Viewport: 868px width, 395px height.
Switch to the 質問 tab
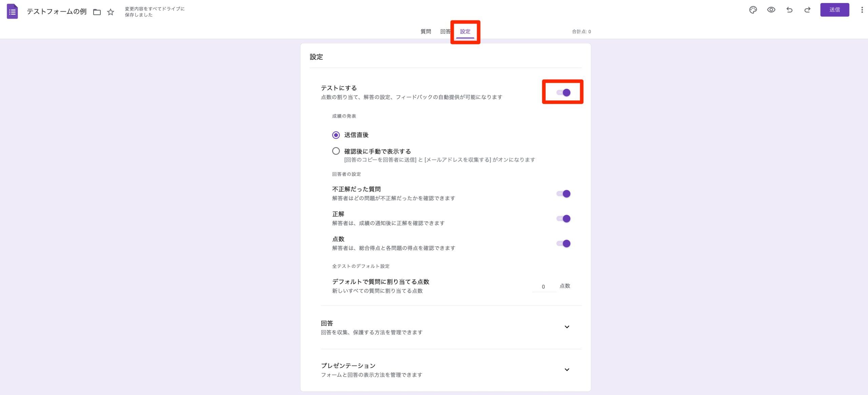[x=426, y=31]
